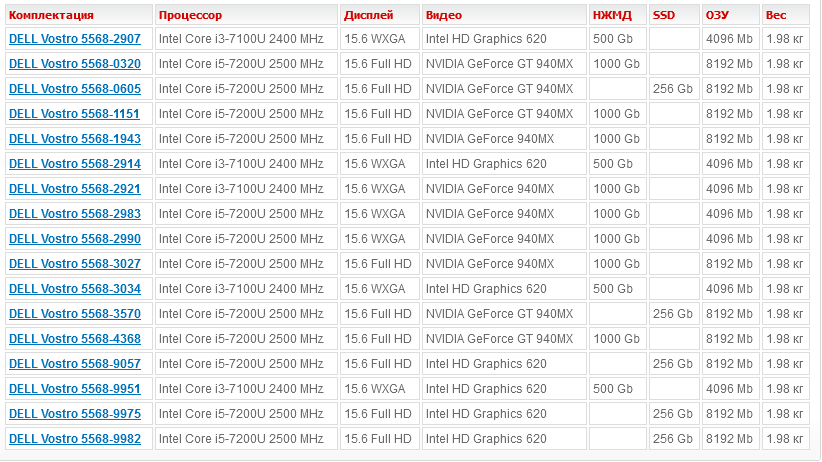Select processor cell in the 5568-2907 row
Image resolution: width=822 pixels, height=462 pixels.
click(x=246, y=39)
